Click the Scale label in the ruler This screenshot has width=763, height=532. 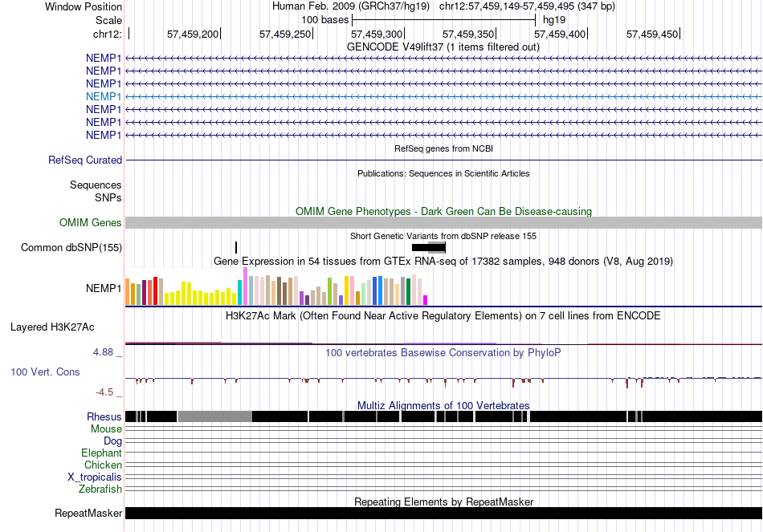tap(108, 20)
